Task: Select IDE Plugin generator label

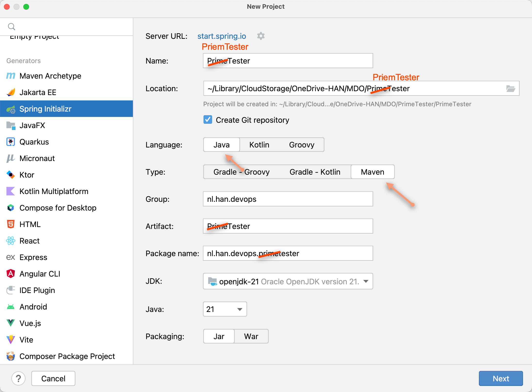Action: [37, 290]
